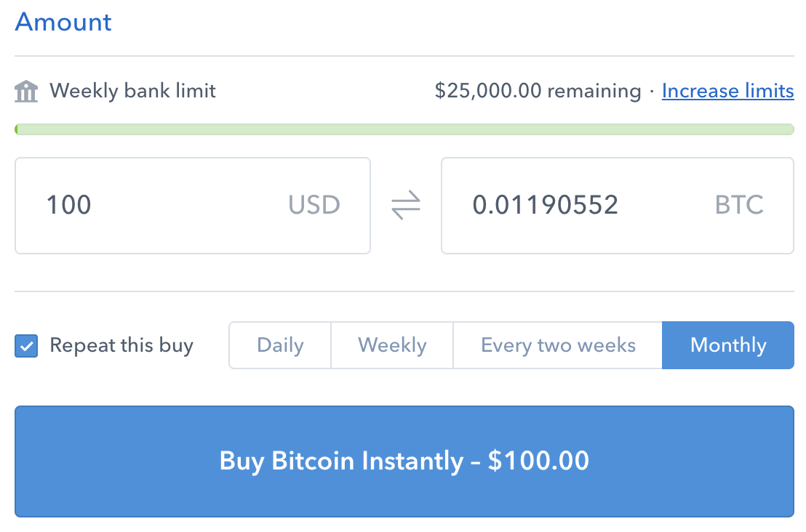Screen dimensions: 806x532
Task: Click the swap arrows between currency fields
Action: point(406,205)
